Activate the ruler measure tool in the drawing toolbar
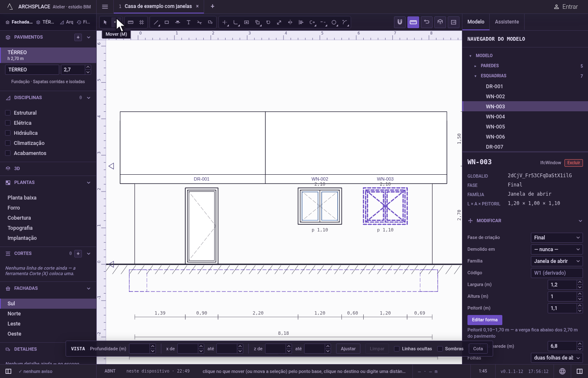 coord(131,22)
